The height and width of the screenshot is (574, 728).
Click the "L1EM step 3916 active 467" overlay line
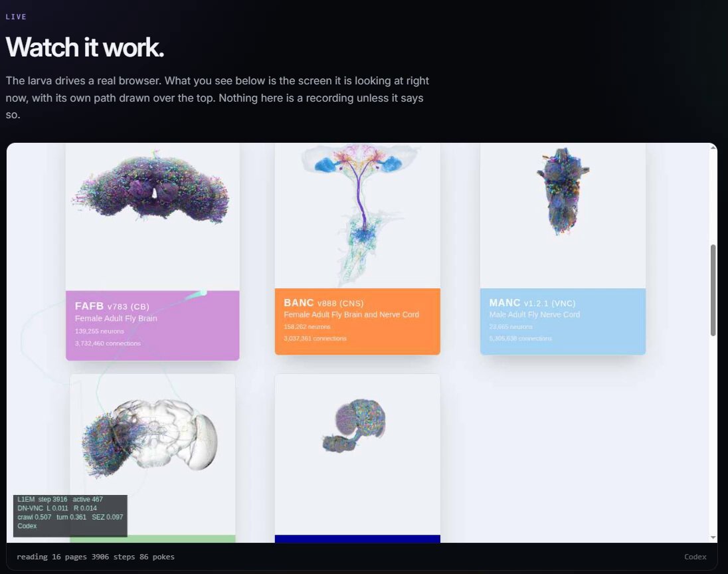60,499
